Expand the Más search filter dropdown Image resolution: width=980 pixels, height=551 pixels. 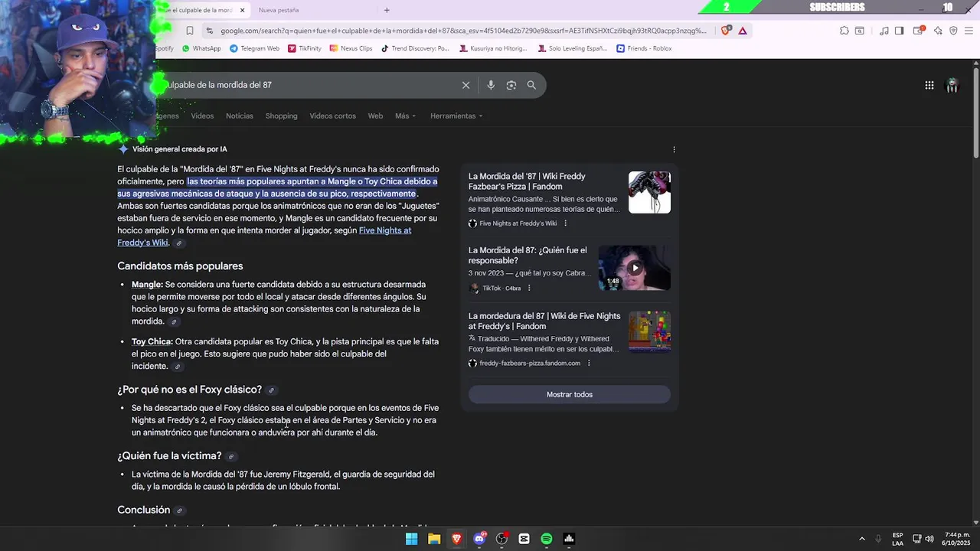click(x=405, y=116)
